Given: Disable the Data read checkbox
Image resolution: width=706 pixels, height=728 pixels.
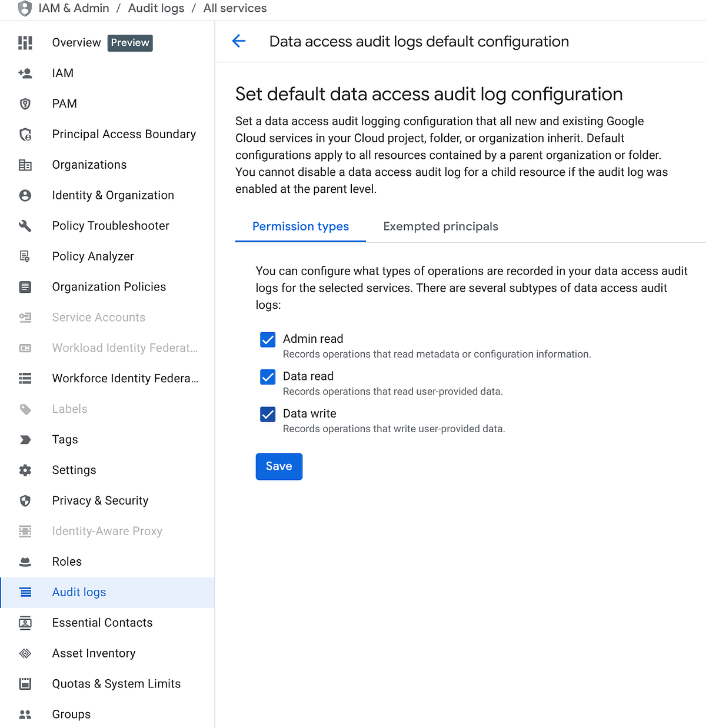Looking at the screenshot, I should (x=268, y=377).
